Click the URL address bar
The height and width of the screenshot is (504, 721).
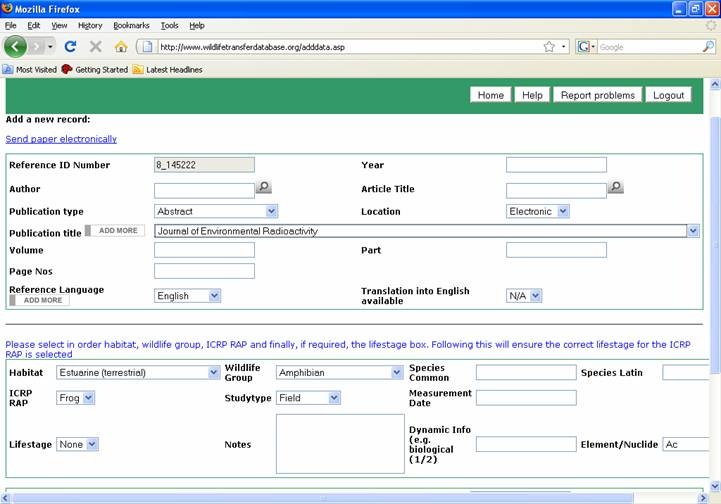coord(349,47)
